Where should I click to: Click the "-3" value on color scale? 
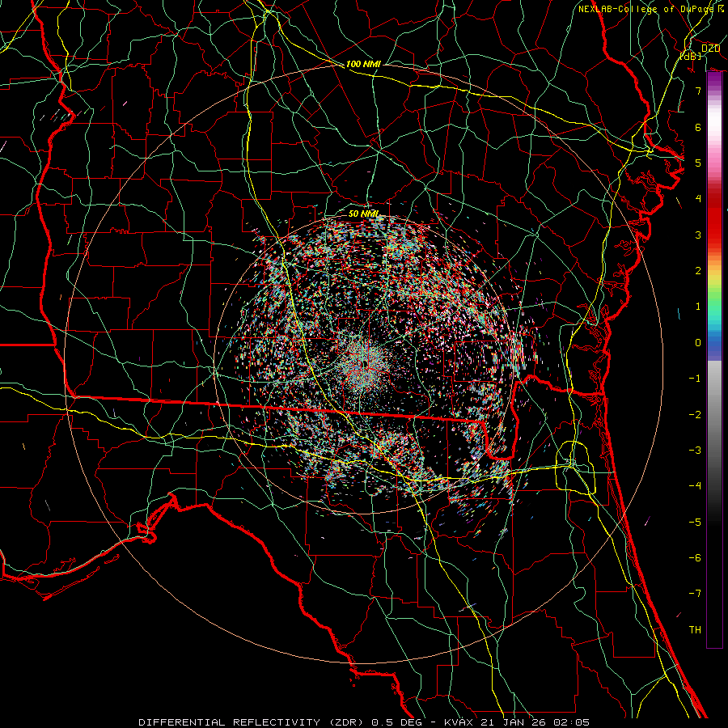(x=695, y=451)
